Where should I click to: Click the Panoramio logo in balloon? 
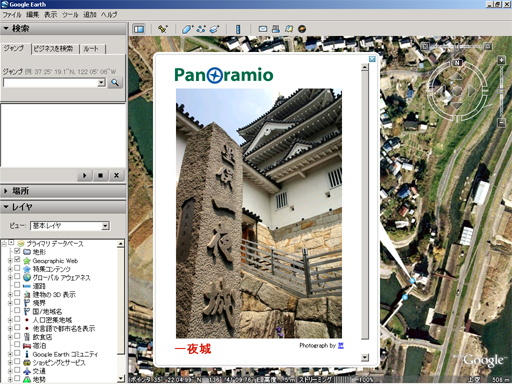[x=224, y=75]
